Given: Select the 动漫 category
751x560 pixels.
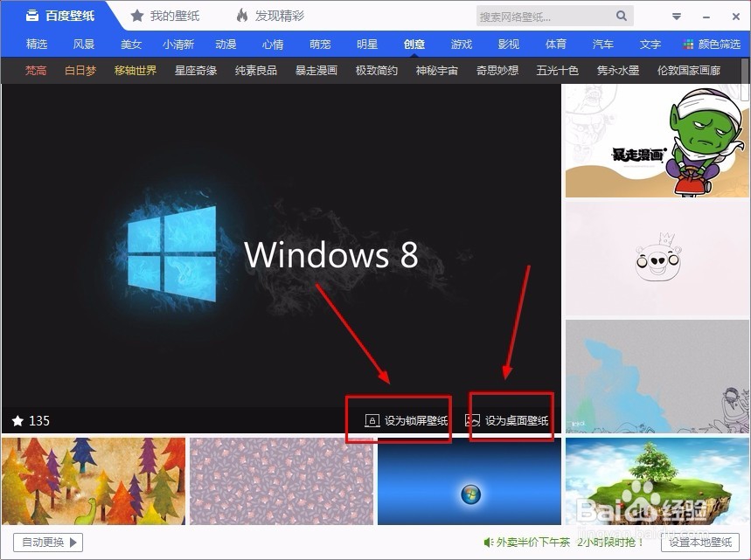Looking at the screenshot, I should point(226,45).
